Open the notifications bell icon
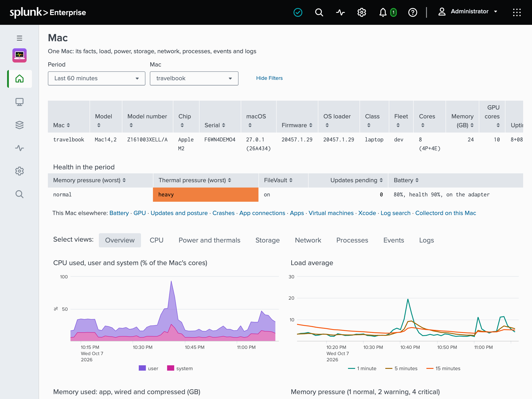 [383, 12]
